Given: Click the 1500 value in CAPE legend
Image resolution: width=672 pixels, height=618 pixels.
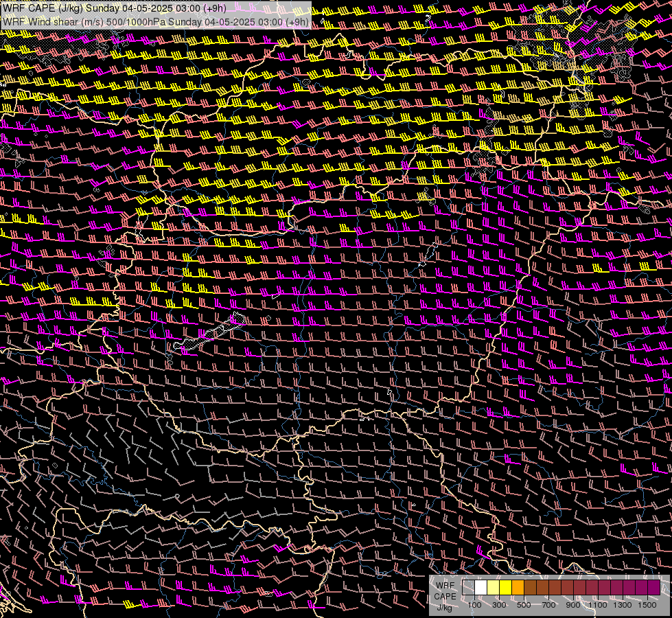Looking at the screenshot, I should [647, 605].
